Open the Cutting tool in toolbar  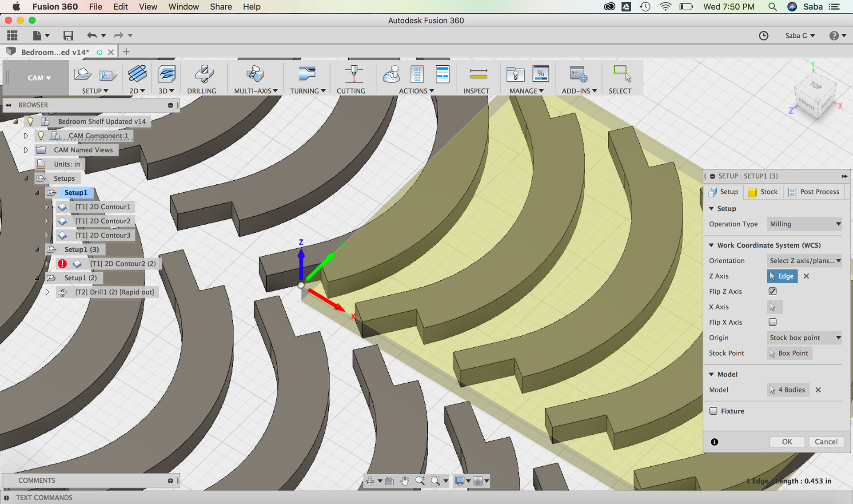353,74
